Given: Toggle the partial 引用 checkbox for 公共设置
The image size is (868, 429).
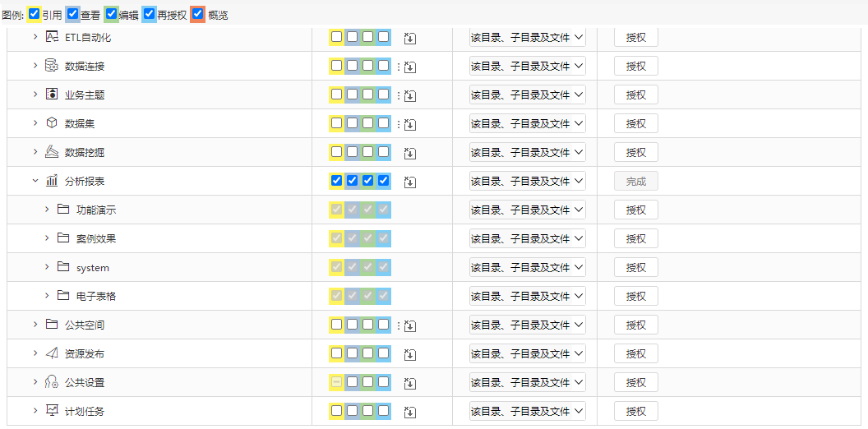Looking at the screenshot, I should coord(336,382).
